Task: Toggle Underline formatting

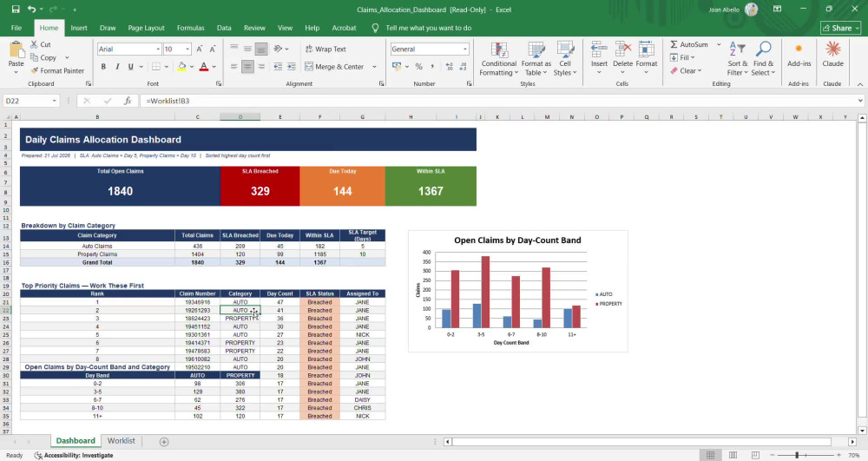Action: coord(131,66)
